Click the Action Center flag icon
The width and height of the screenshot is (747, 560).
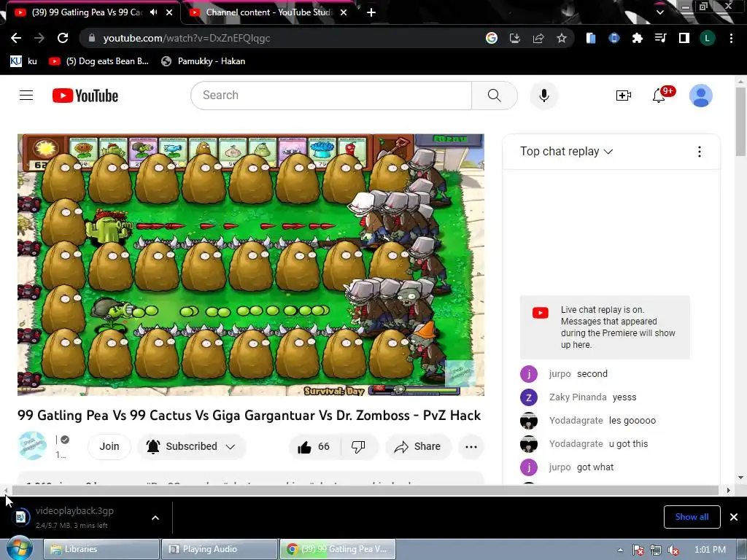click(x=638, y=550)
